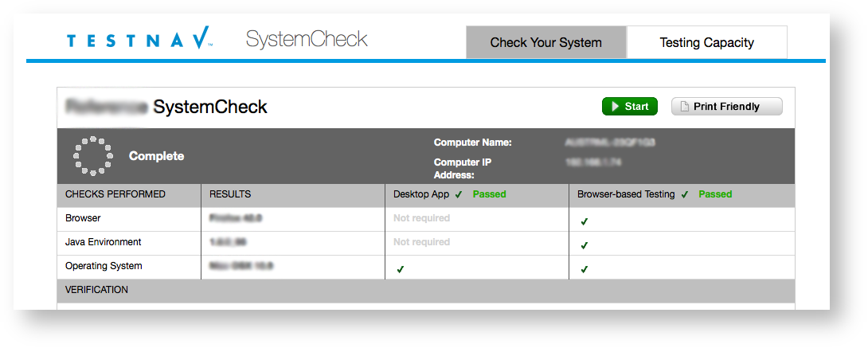Click the Computer IP Address label
Screen dimensions: 868x348
[463, 169]
